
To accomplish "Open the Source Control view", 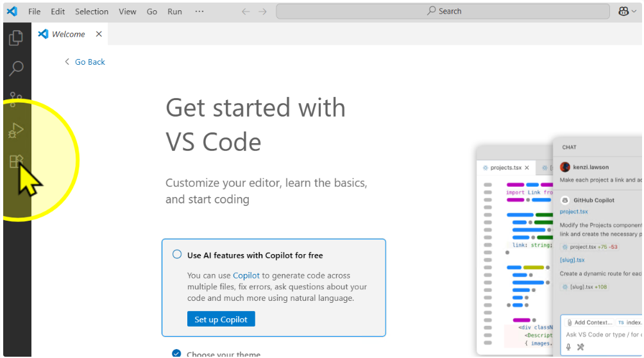I will click(16, 99).
